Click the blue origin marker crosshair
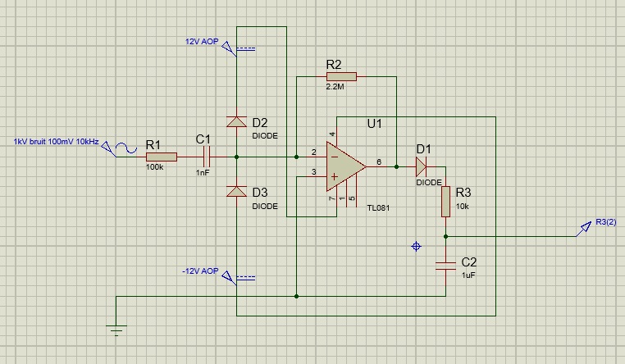This screenshot has height=364, width=625. [x=416, y=247]
